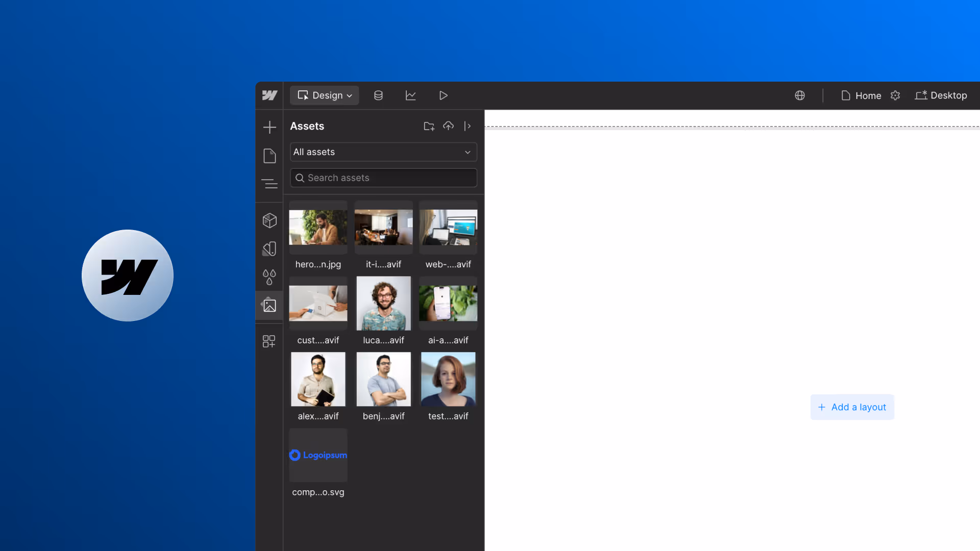
Task: Click the Preview play button
Action: point(443,95)
